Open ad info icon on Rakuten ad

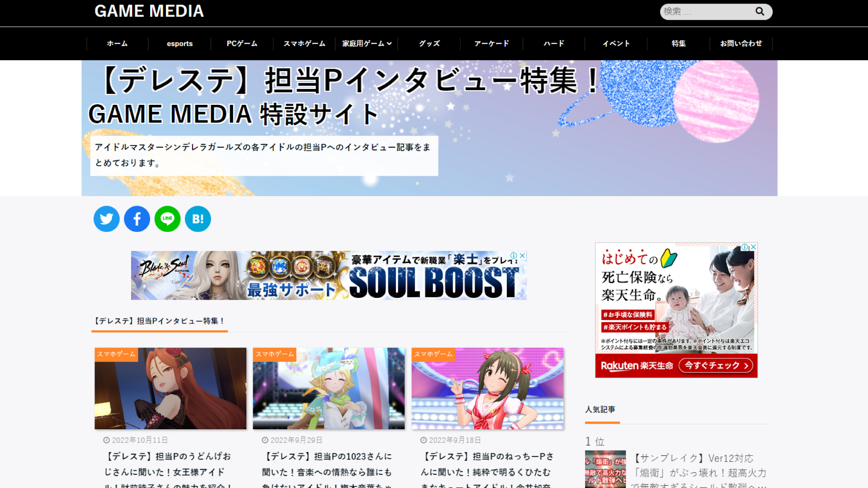745,247
